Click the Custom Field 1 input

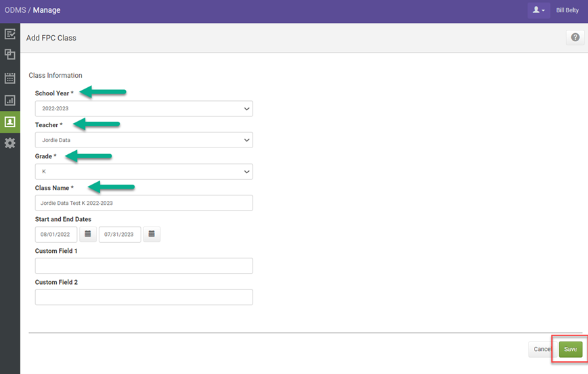[x=143, y=266]
